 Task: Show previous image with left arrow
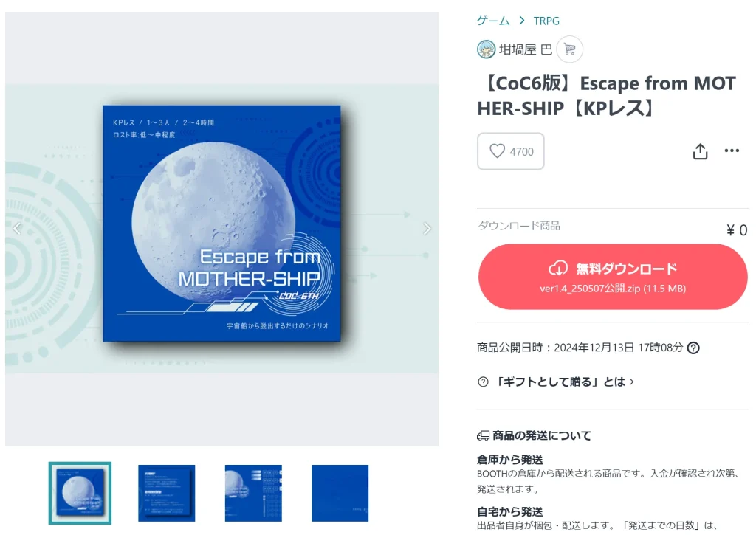(18, 229)
